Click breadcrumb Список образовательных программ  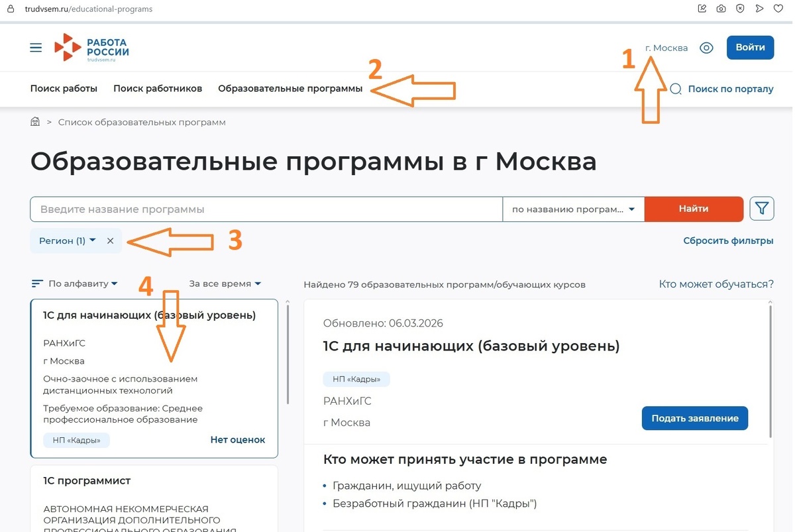pos(142,123)
